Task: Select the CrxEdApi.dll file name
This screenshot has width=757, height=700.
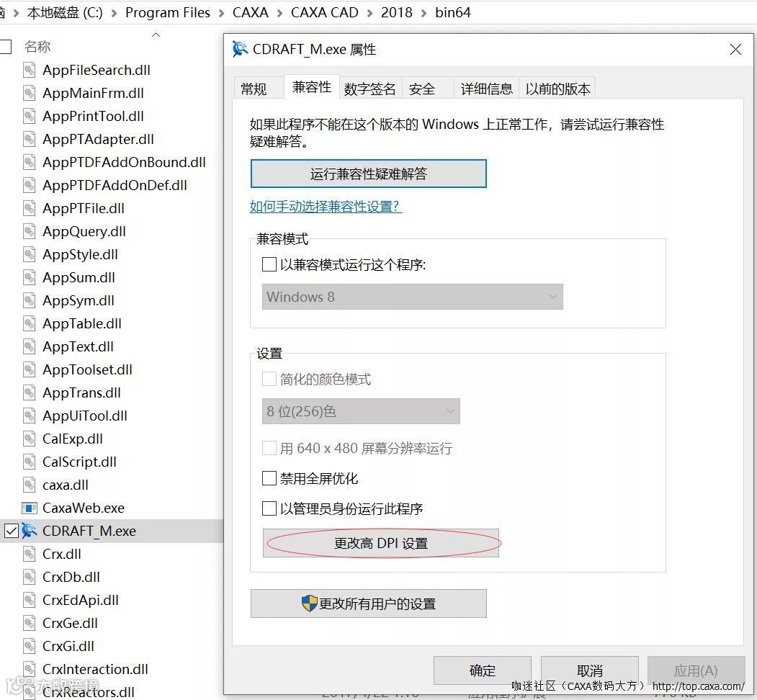Action: click(81, 600)
